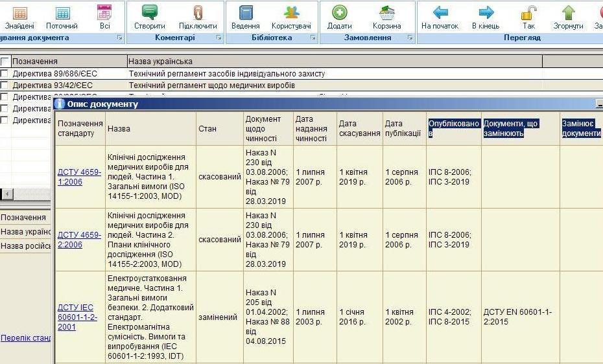Check fourth Директива row checkbox
This screenshot has width=603, height=364.
point(5,108)
